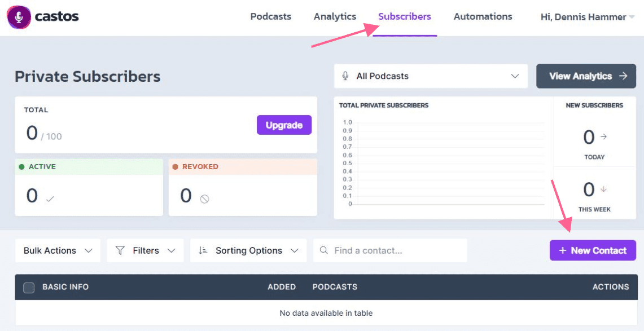Open the Bulk Actions dropdown
Screen dimensions: 644x331
pyautogui.click(x=58, y=250)
